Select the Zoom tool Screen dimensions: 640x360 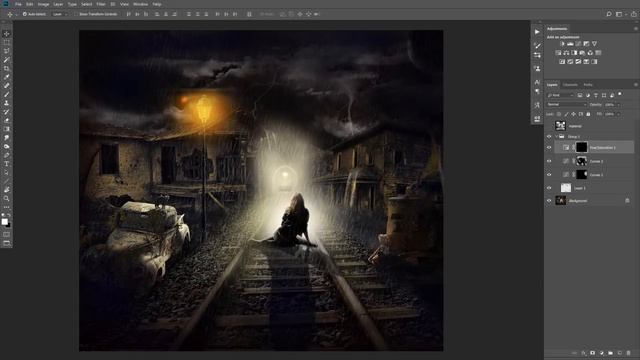click(7, 198)
